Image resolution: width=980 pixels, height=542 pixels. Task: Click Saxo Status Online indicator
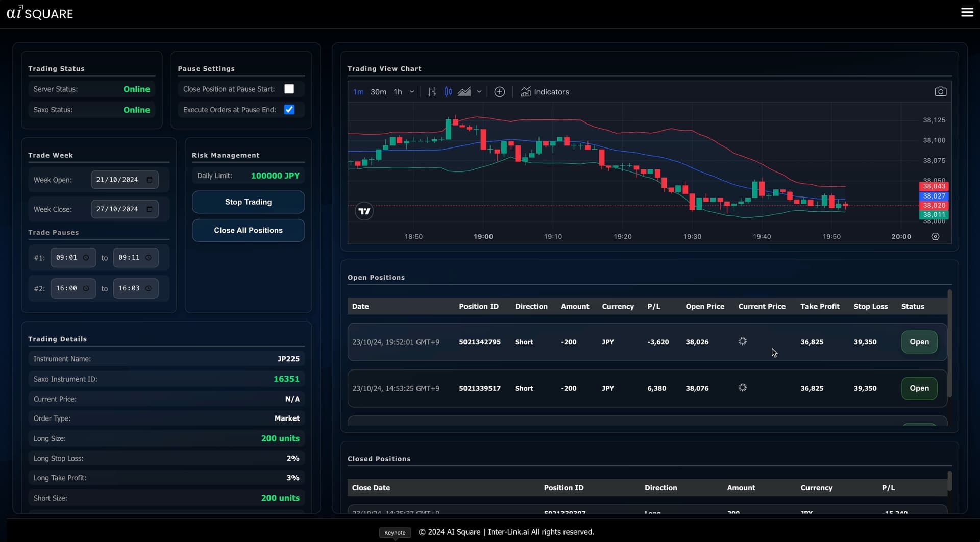tap(136, 110)
